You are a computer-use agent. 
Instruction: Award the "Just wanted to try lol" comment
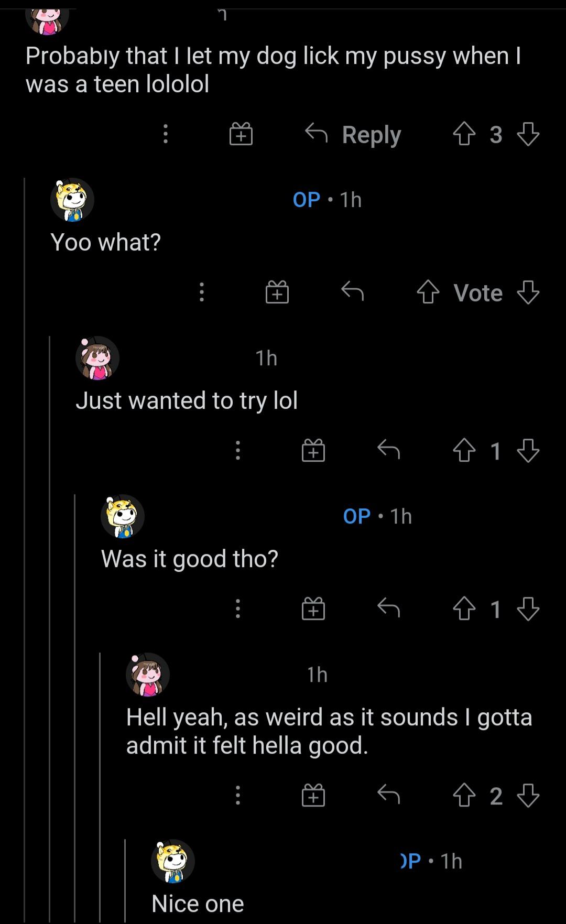coord(313,451)
